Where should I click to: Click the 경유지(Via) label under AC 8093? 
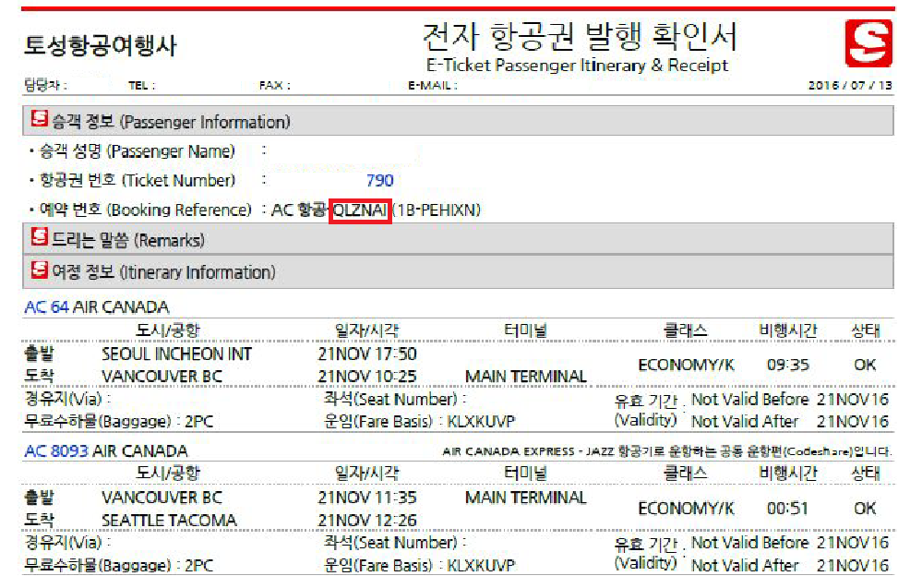(67, 543)
